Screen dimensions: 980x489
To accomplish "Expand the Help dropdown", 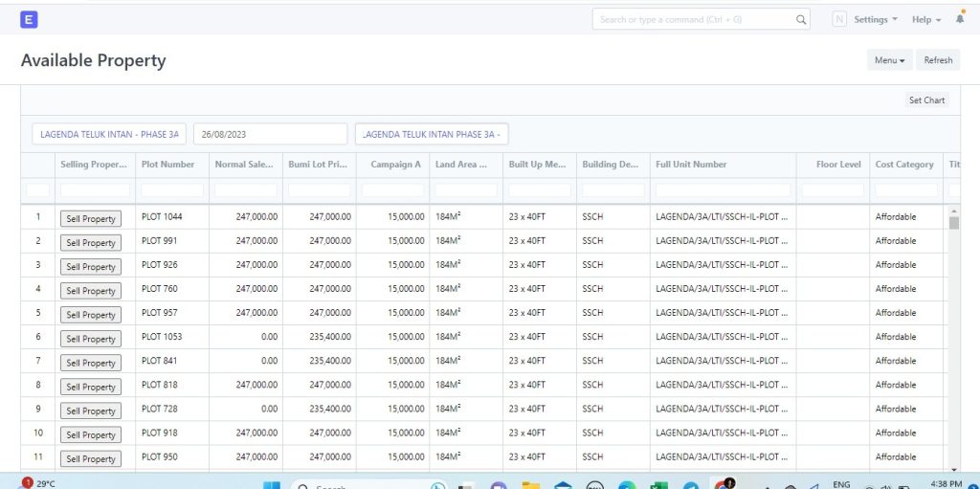I will coord(926,19).
